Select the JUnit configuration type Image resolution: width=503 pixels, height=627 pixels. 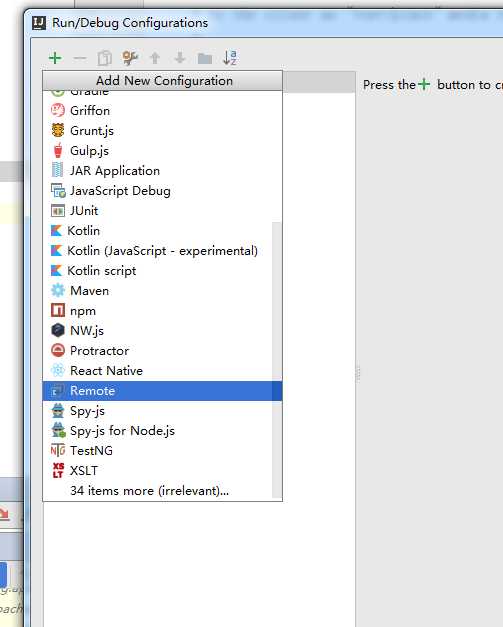point(162,210)
